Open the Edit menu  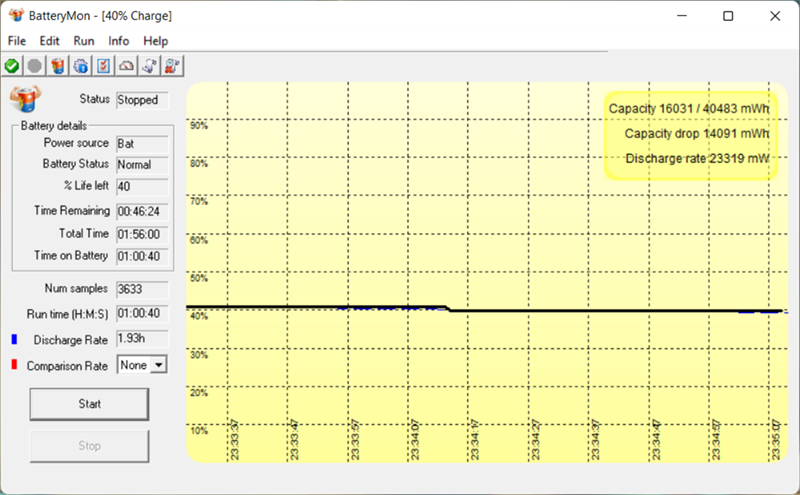click(x=50, y=41)
